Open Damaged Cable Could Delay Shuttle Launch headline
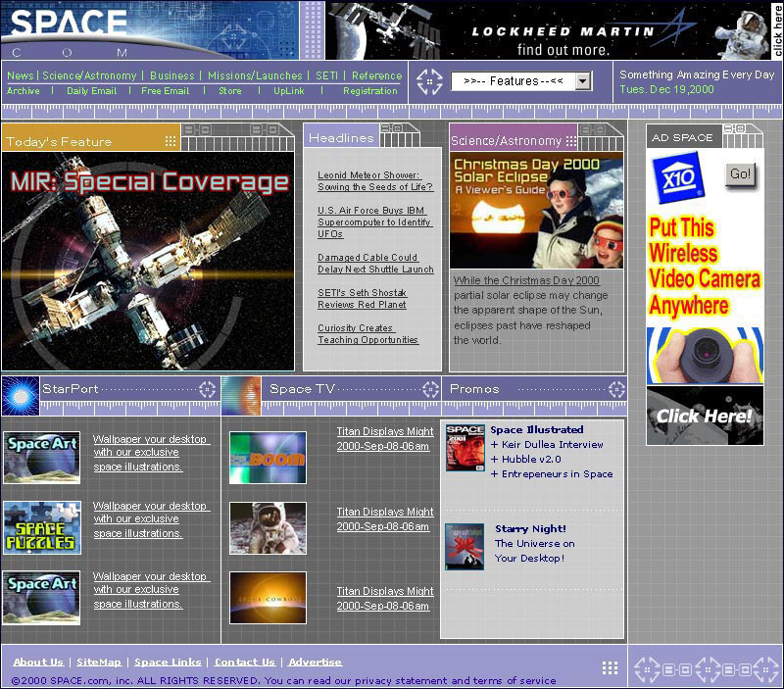The image size is (784, 689). [x=375, y=263]
